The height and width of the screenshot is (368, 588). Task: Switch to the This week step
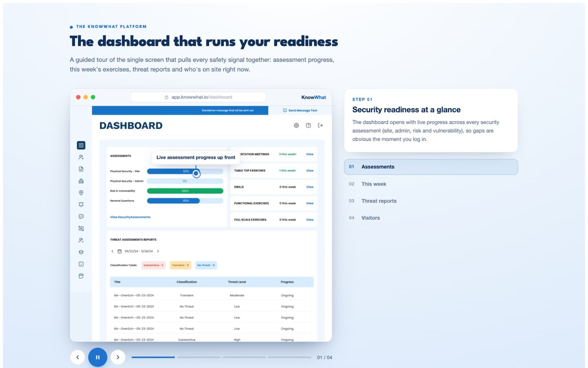[431, 184]
